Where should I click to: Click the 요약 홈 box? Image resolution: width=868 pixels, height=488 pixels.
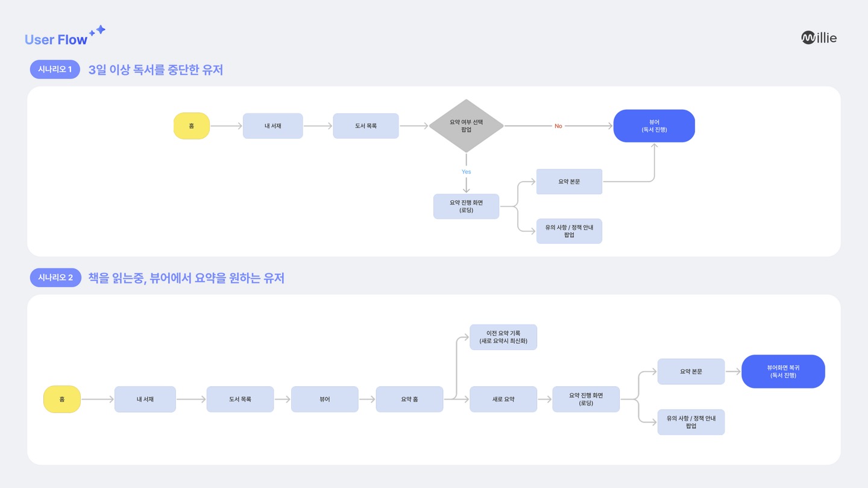[409, 399]
